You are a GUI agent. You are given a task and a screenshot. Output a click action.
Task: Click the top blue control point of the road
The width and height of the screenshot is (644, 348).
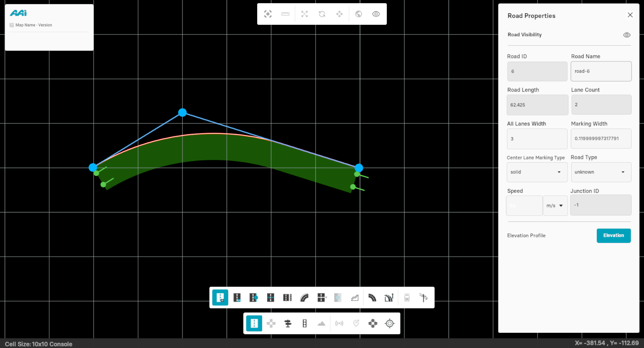pyautogui.click(x=182, y=113)
